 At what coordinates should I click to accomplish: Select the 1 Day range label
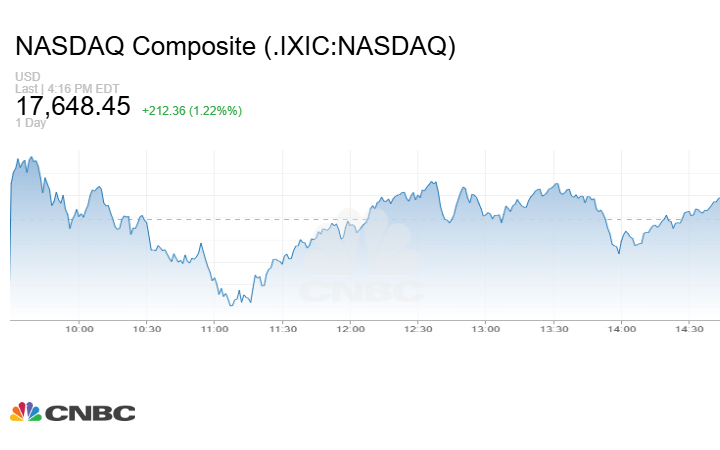click(32, 123)
